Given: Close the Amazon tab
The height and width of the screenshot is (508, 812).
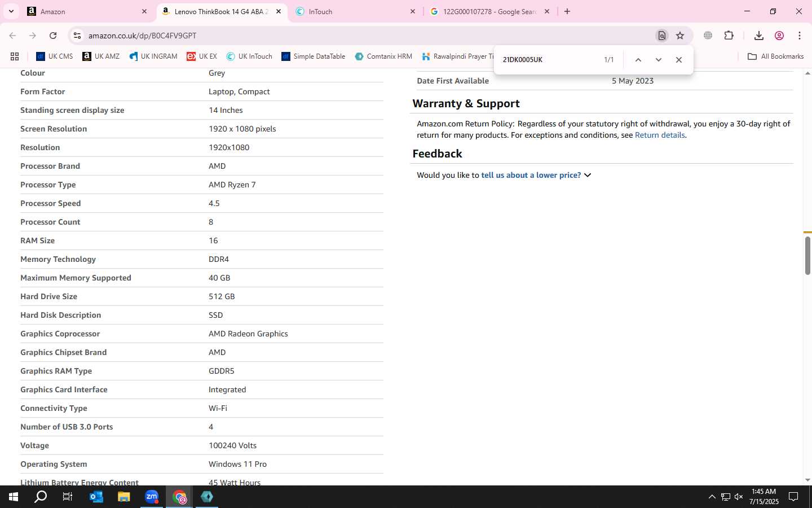Looking at the screenshot, I should pyautogui.click(x=144, y=11).
